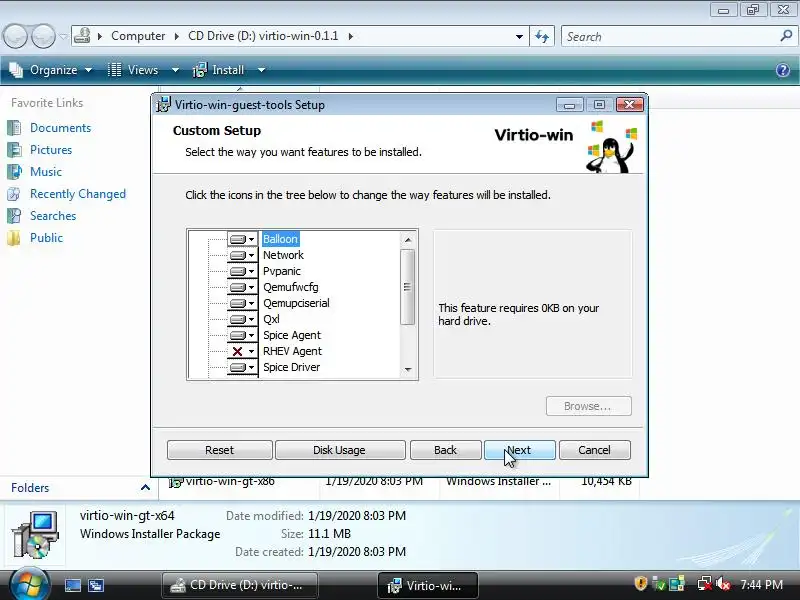Click the 7:44 PM taskbar clock
Screen dimensions: 800x600
click(761, 585)
